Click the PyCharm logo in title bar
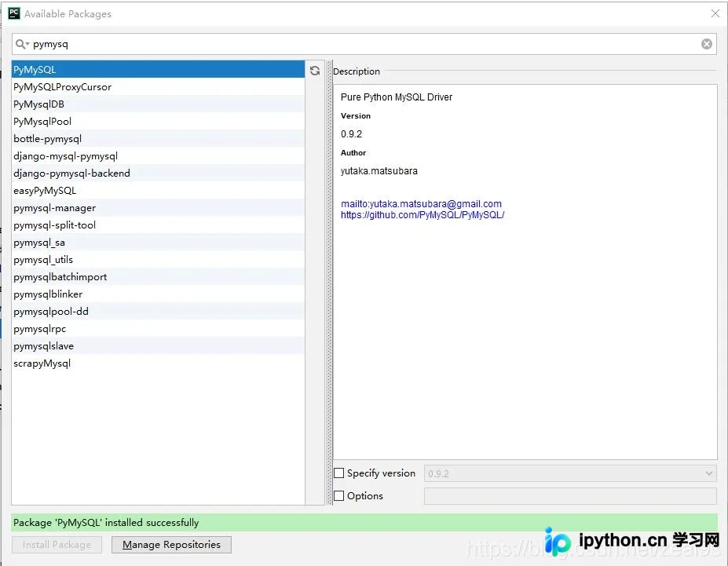This screenshot has height=566, width=728. [14, 13]
